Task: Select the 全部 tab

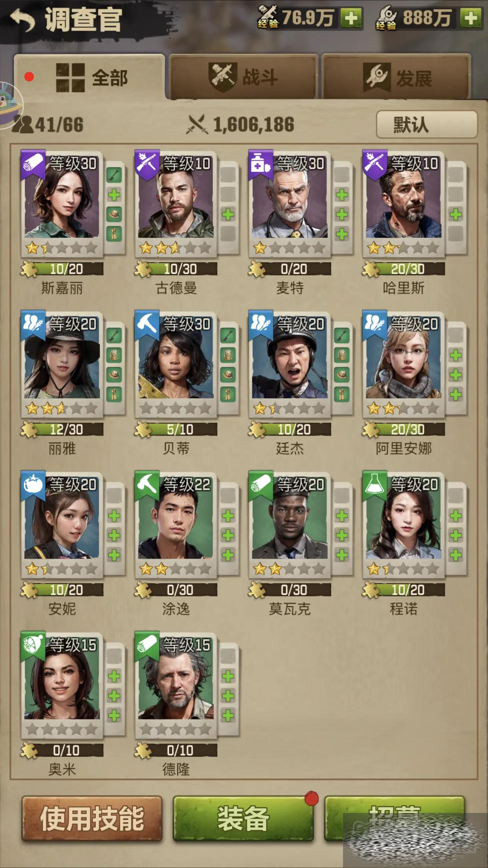Action: click(x=90, y=77)
